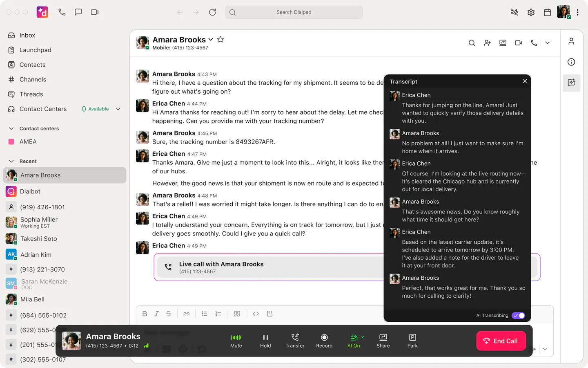Insert a link in message composer
The image size is (588, 368).
click(186, 314)
